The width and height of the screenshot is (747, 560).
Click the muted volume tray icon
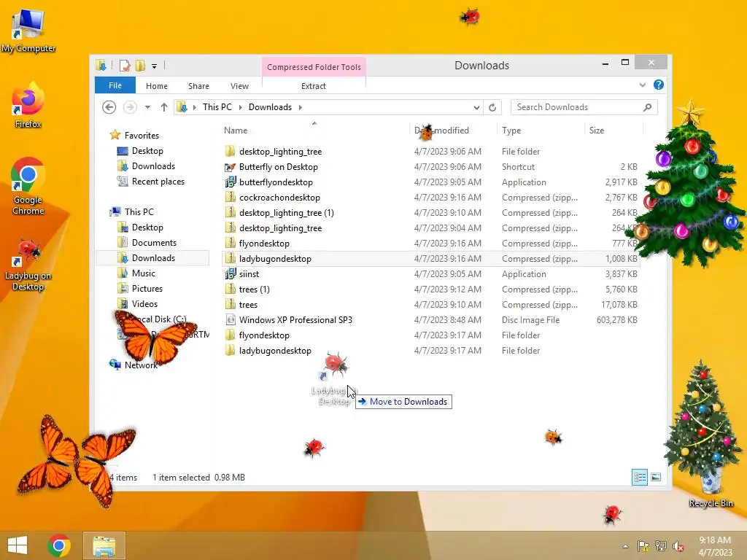click(x=678, y=546)
